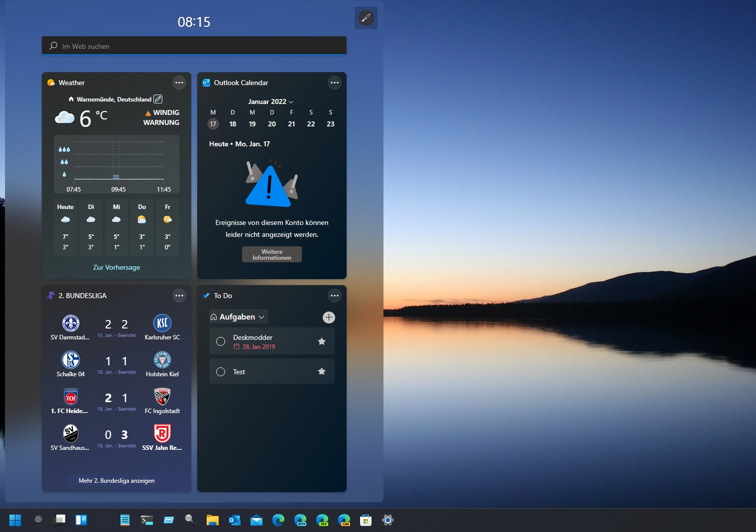
Task: Click the FC Ingolstadt team crest
Action: point(162,397)
